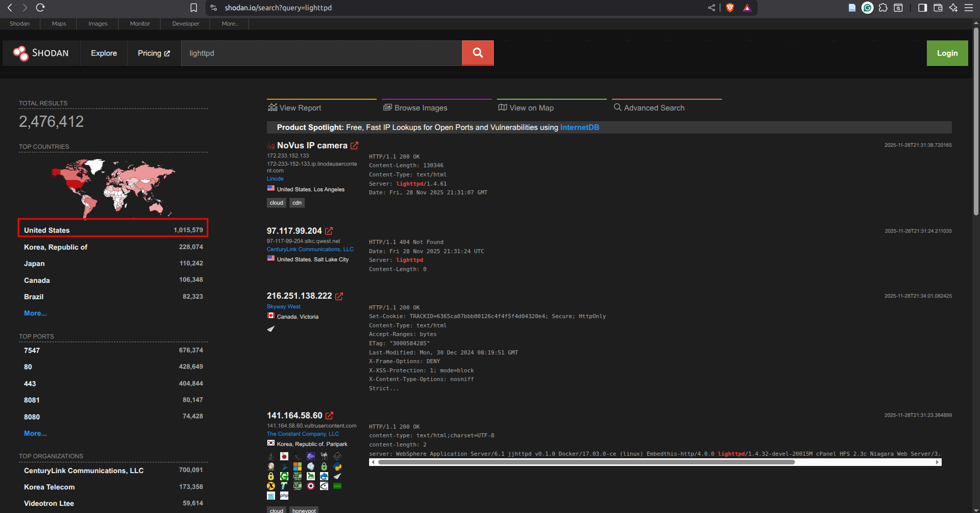Image resolution: width=980 pixels, height=513 pixels.
Task: Follow the InternetDB link
Action: point(579,127)
